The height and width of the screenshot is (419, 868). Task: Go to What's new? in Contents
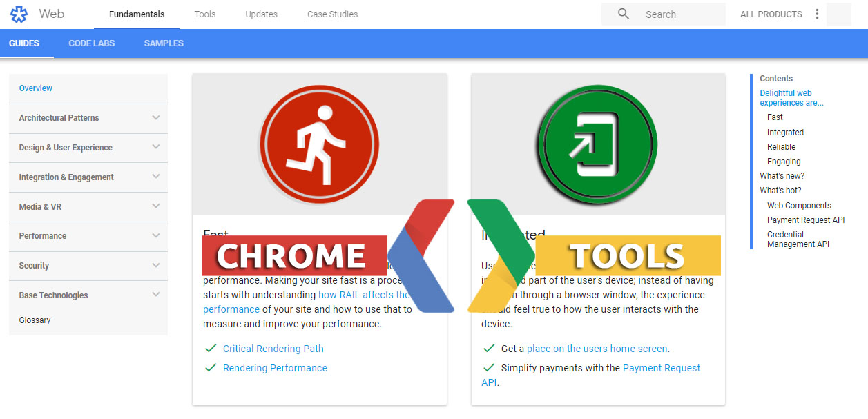click(782, 176)
